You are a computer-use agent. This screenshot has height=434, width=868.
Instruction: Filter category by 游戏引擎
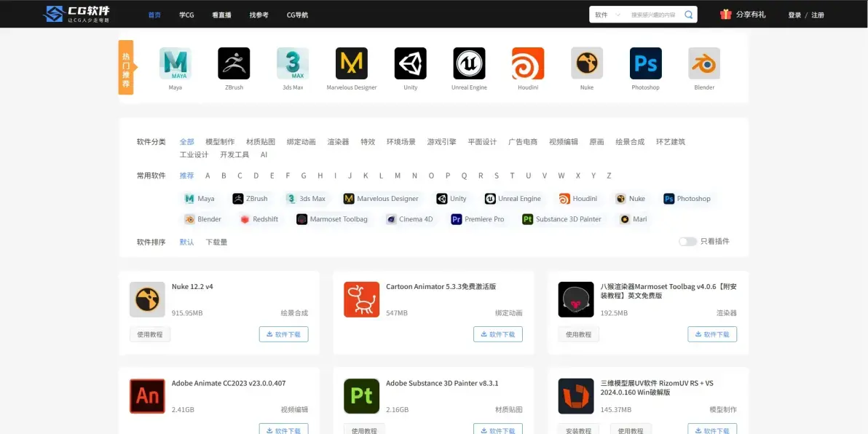coord(442,142)
